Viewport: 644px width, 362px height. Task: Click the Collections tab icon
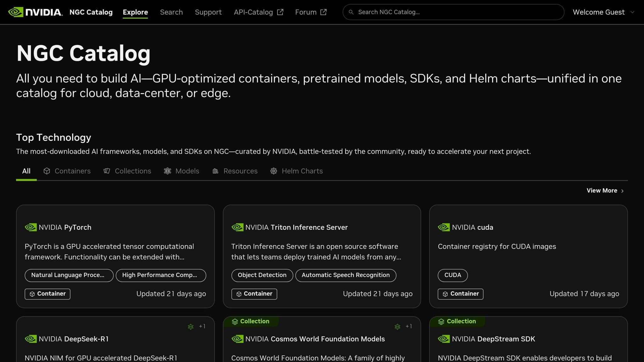(x=107, y=171)
